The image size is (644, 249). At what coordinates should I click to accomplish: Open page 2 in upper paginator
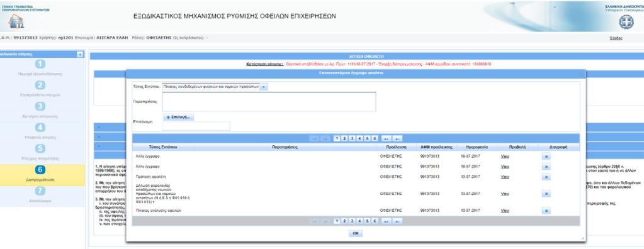click(344, 139)
